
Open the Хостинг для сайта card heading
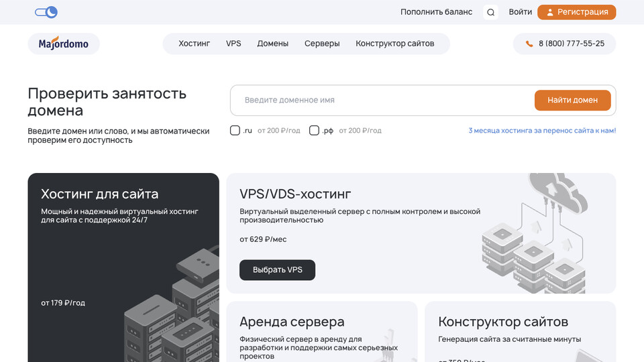click(x=99, y=194)
